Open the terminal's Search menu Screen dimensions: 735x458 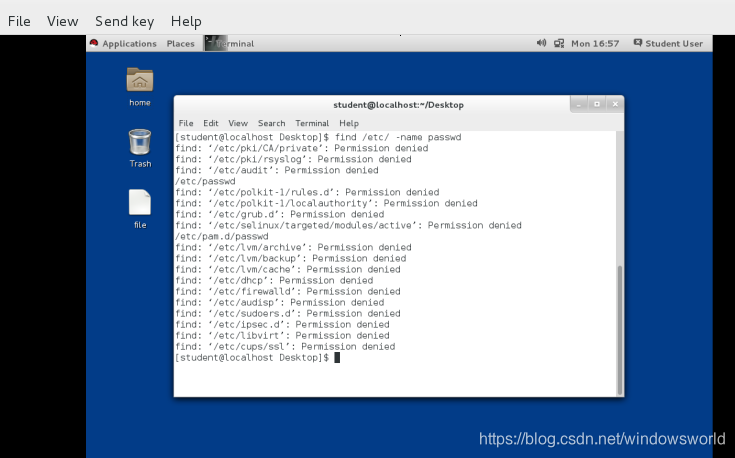tap(271, 123)
